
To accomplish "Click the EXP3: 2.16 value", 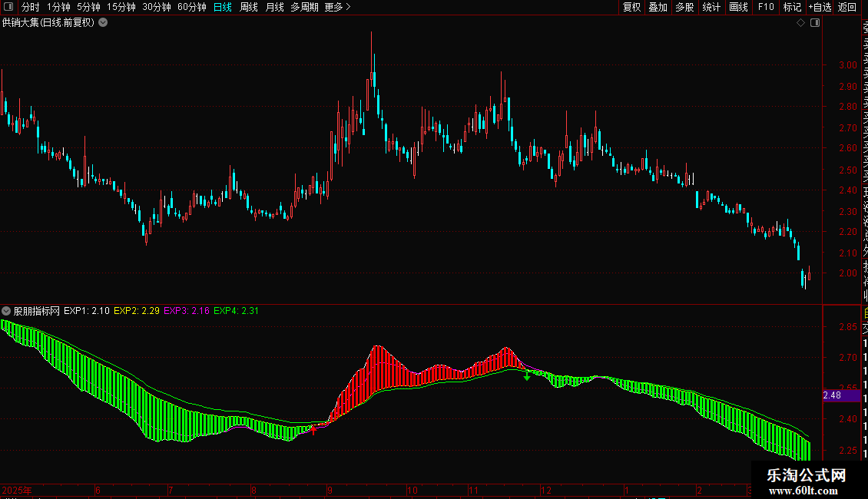I will 187,311.
